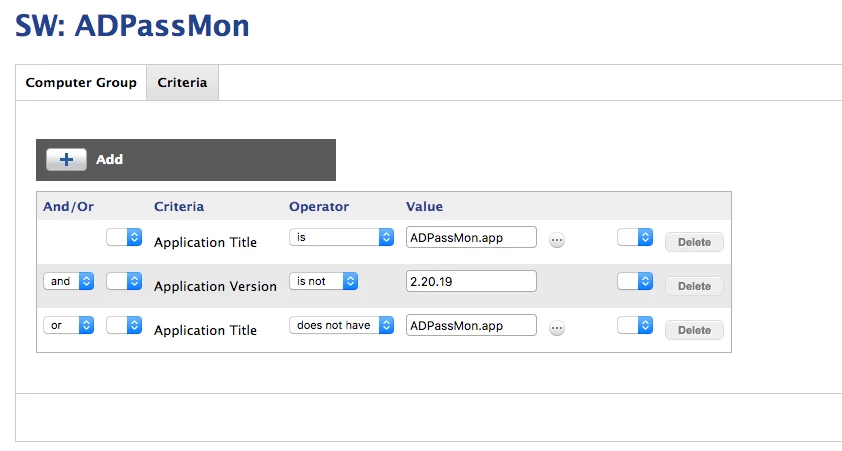Open the opening-parenthesis dropdown in the Application Version row
This screenshot has width=842, height=451.
124,281
